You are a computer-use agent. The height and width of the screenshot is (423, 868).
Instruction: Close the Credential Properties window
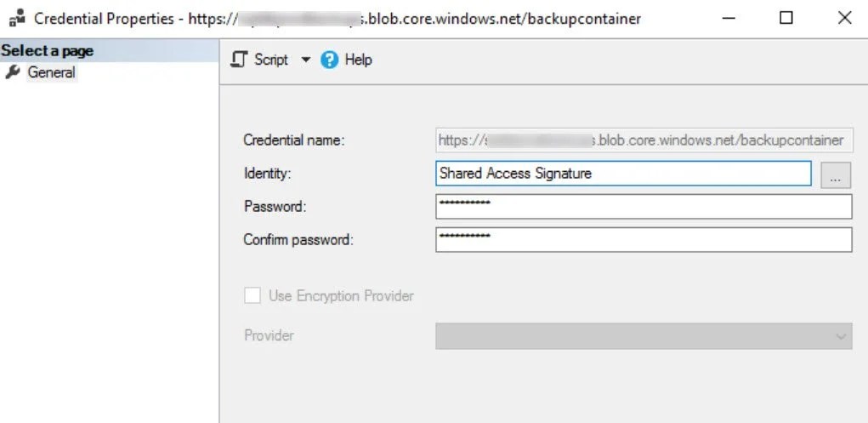coord(844,18)
